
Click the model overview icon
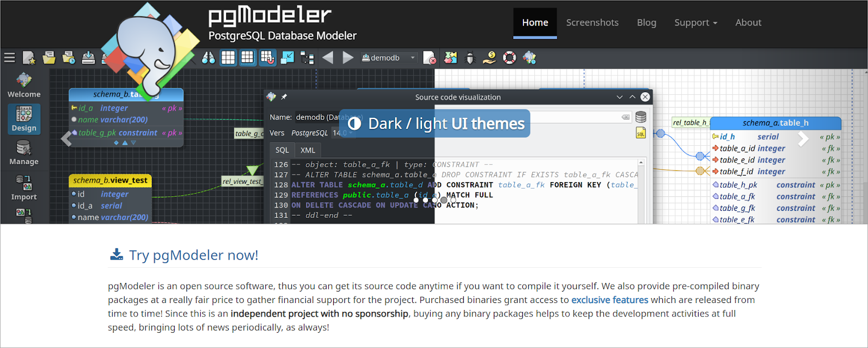(288, 57)
